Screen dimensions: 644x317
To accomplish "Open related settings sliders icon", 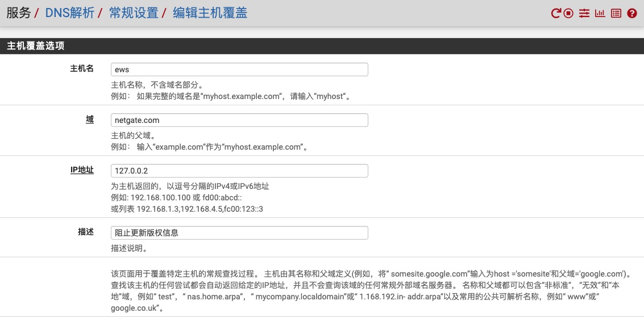I will (x=584, y=13).
